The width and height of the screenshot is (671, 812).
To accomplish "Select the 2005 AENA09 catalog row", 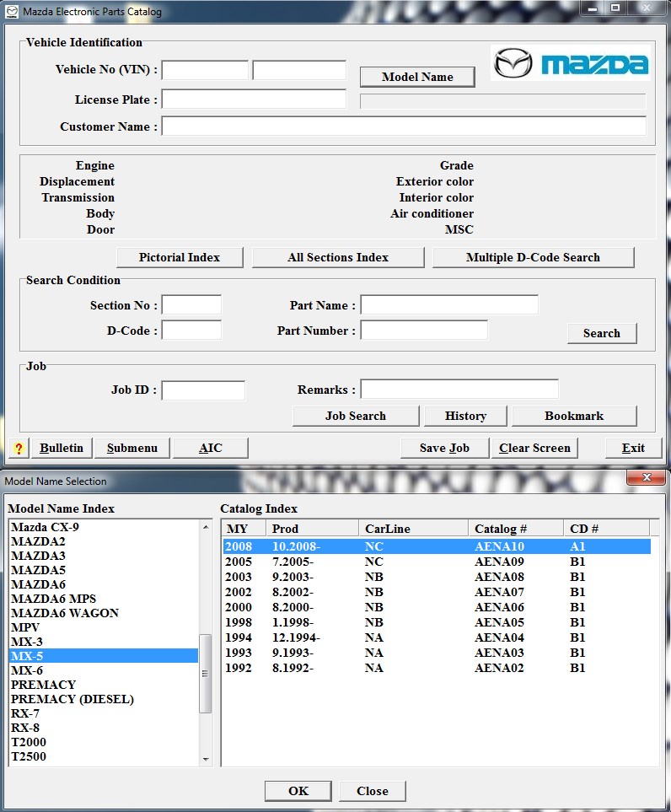I will pyautogui.click(x=437, y=562).
